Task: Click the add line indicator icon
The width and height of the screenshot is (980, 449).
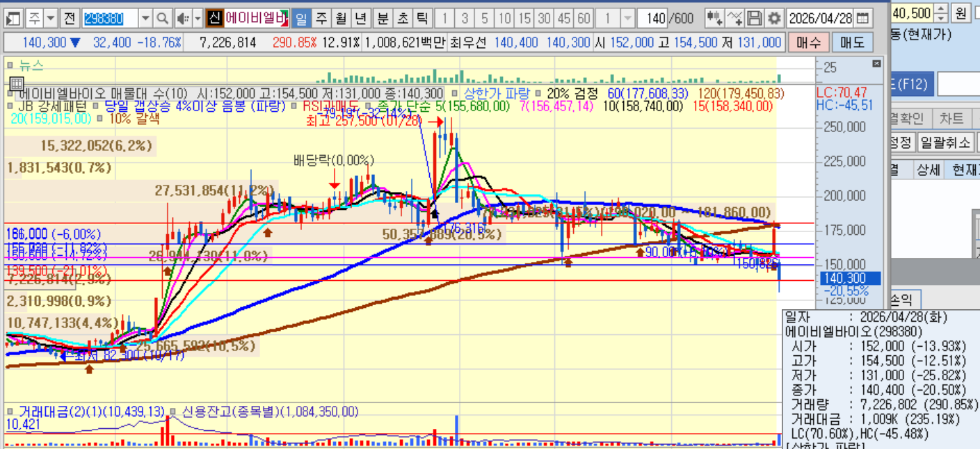Action: (x=735, y=18)
